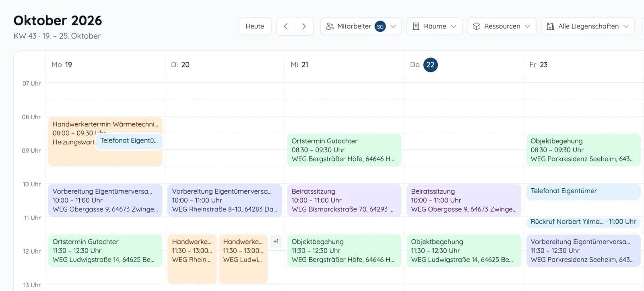Click the SG employee avatar badge

click(x=380, y=27)
